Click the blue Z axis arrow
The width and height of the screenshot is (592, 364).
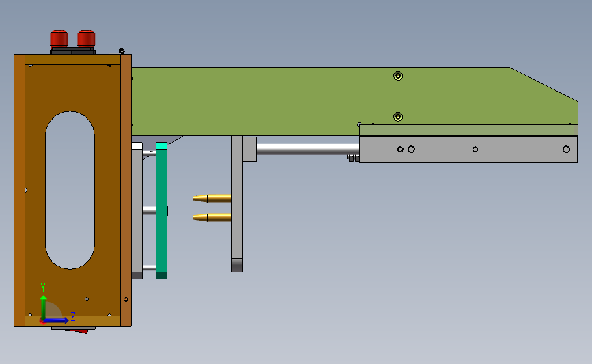[56, 320]
